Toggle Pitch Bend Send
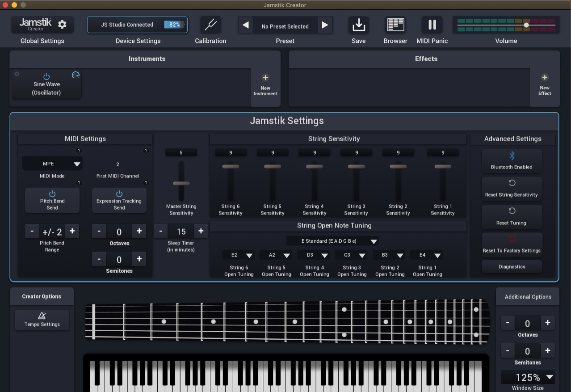This screenshot has width=571, height=392. [x=52, y=200]
